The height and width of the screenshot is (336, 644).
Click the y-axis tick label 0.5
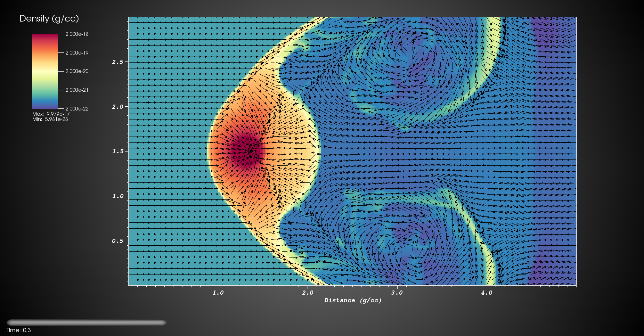[x=117, y=241]
